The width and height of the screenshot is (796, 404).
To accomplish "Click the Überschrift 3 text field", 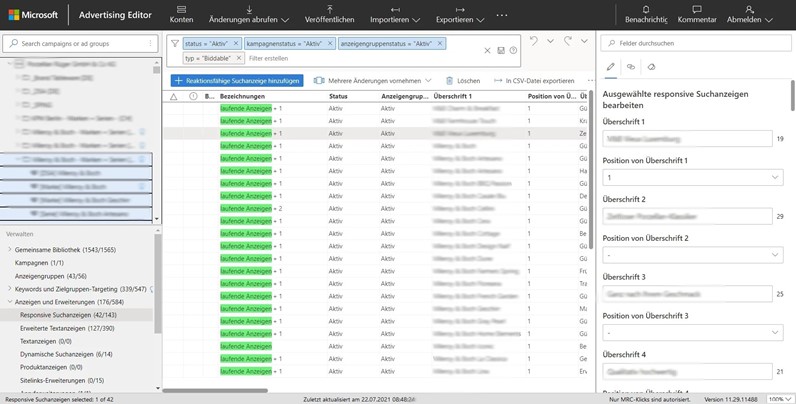I will pos(687,294).
